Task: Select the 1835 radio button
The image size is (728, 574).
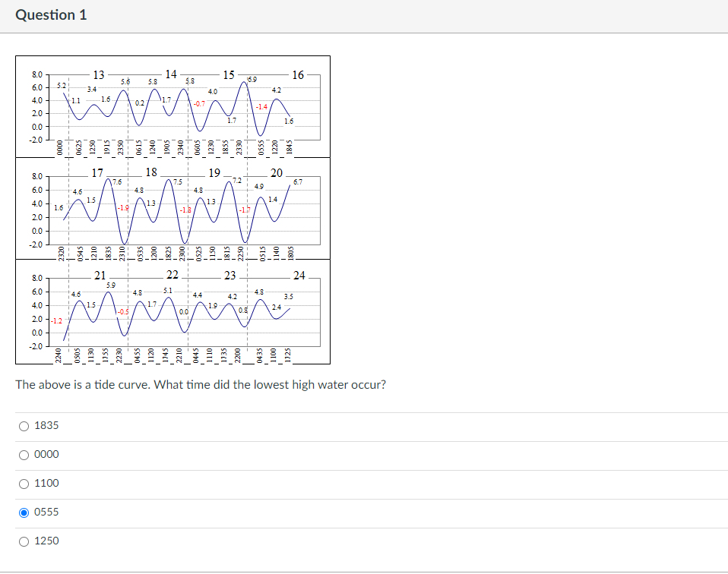Action: 24,426
